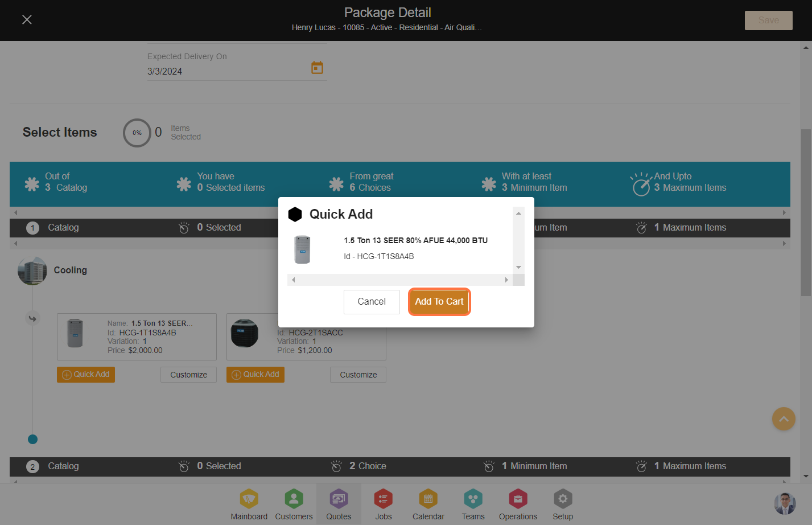812x525 pixels.
Task: Click the Cooling category label
Action: 71,270
